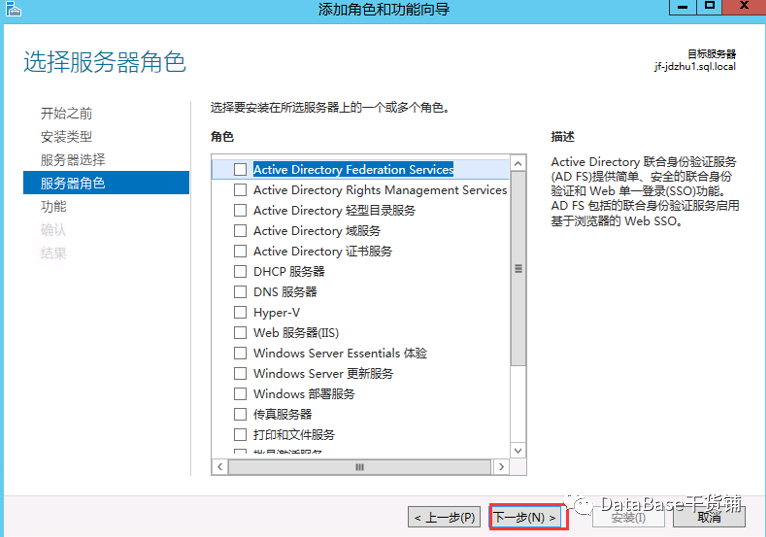This screenshot has width=766, height=537.
Task: Open the 功能 wizard step
Action: coord(53,206)
